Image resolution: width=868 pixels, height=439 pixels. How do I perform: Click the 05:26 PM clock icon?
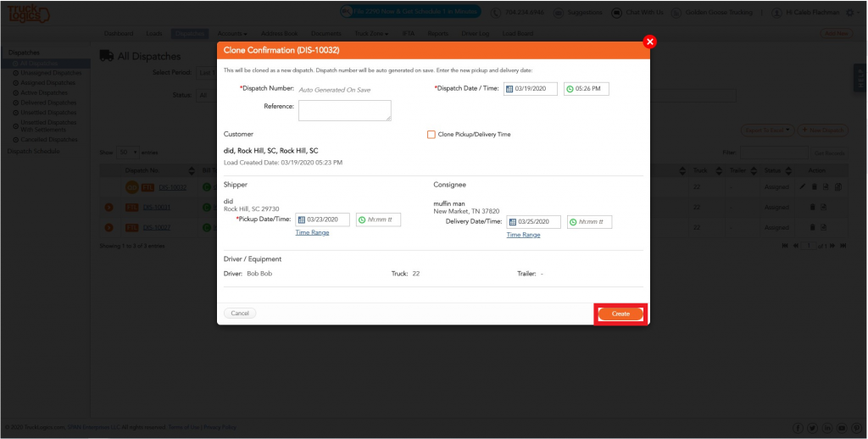570,89
